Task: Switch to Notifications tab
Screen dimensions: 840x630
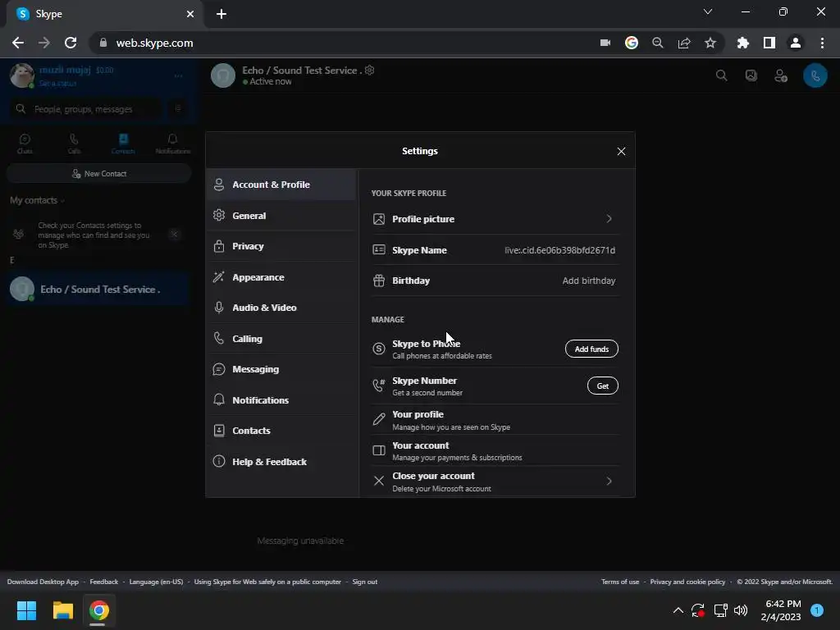Action: coord(172,144)
